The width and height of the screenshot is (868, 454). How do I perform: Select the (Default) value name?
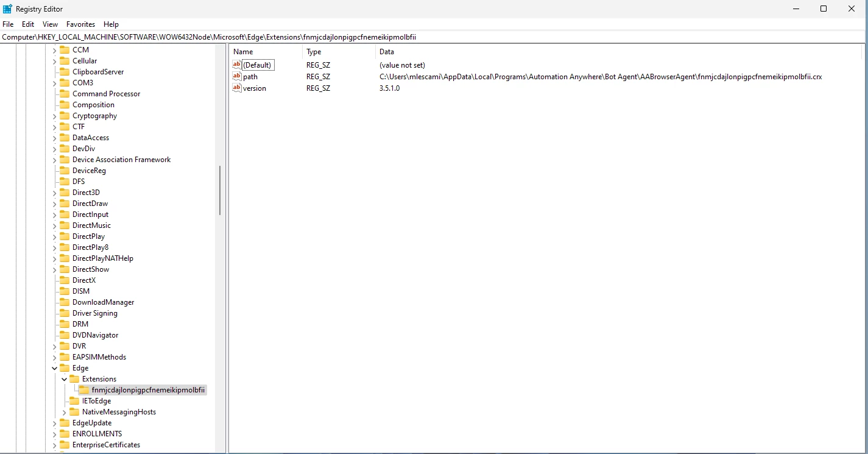click(x=258, y=65)
